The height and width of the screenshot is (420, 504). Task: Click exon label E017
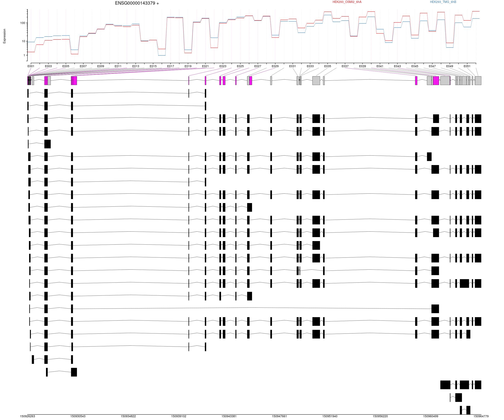click(170, 66)
